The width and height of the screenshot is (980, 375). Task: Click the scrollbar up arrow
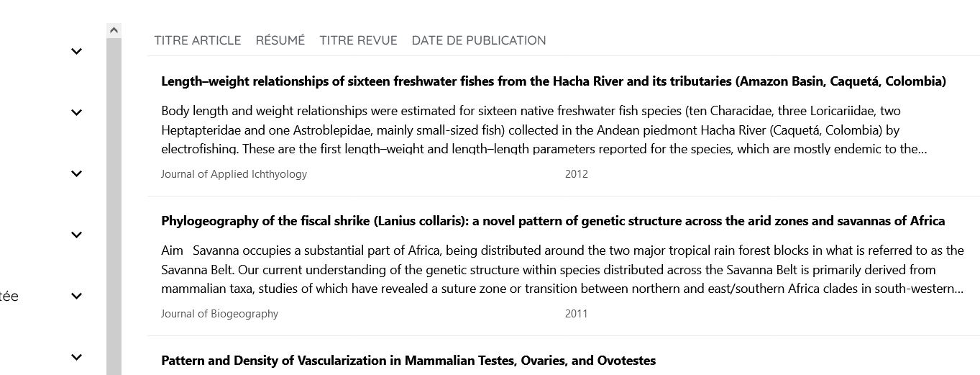114,30
